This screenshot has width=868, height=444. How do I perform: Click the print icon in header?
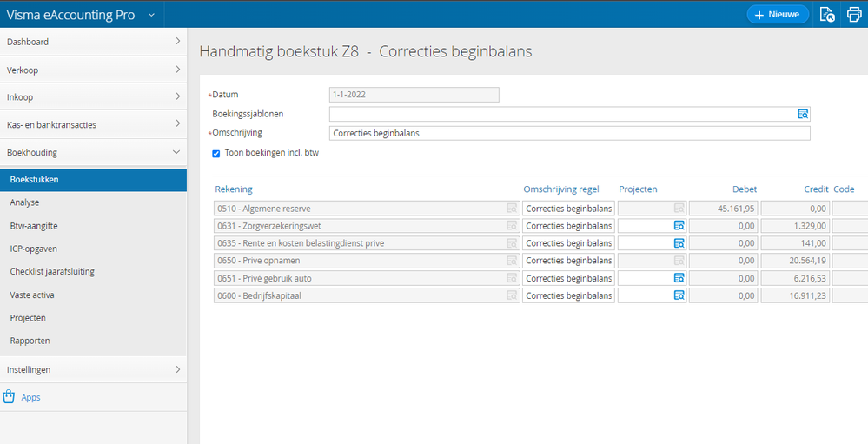[853, 14]
